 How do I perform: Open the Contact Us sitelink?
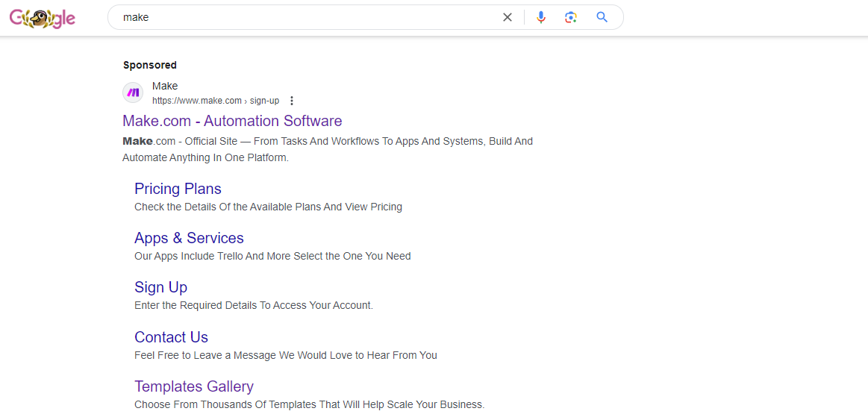point(171,337)
